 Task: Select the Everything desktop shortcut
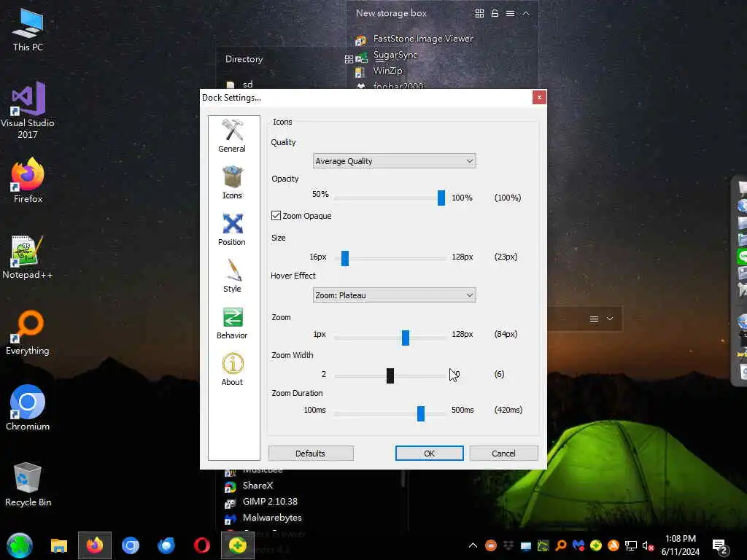[x=28, y=333]
